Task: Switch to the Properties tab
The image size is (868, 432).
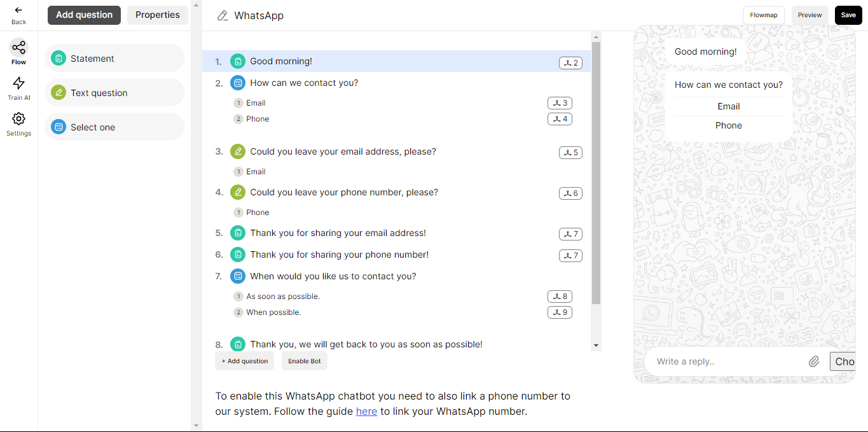Action: (x=158, y=15)
